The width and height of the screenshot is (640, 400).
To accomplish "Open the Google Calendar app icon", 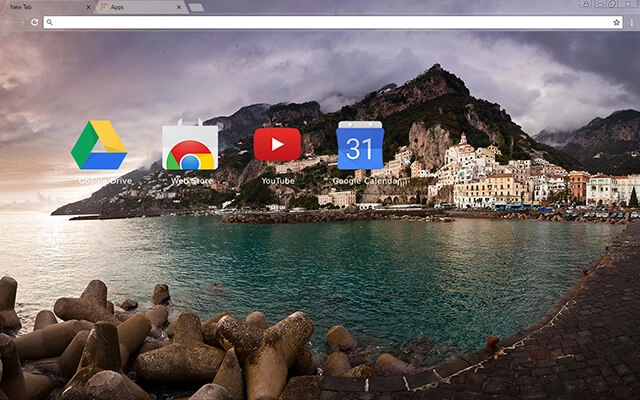I will pos(360,145).
